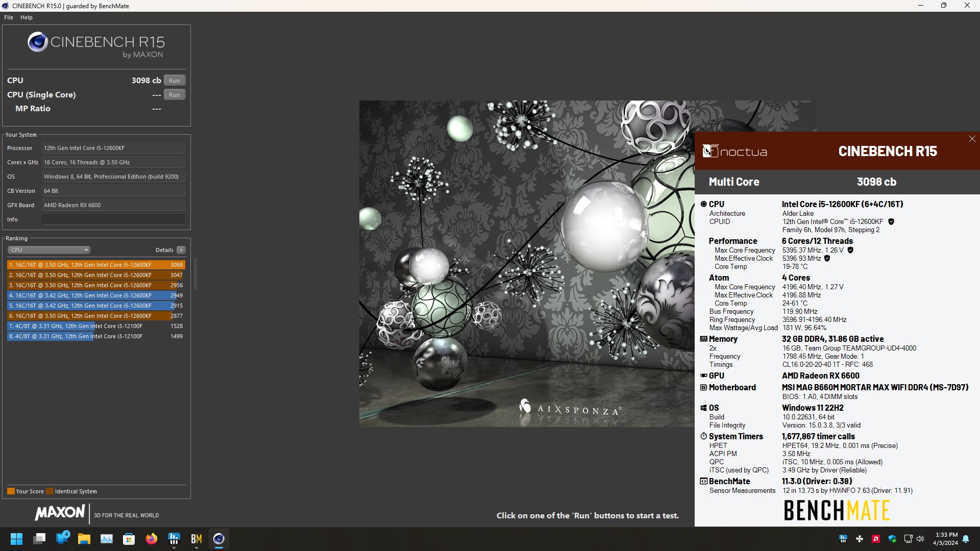Image resolution: width=980 pixels, height=551 pixels.
Task: Click the Noctua logo in overlay
Action: click(x=734, y=151)
